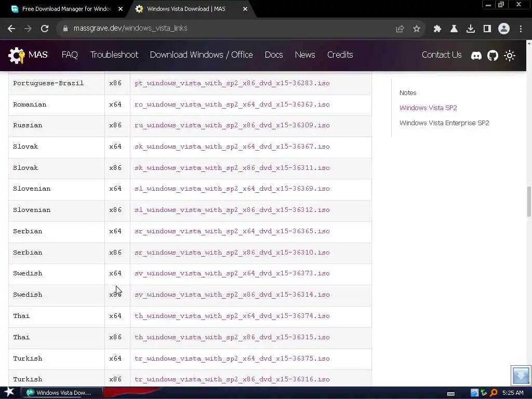The width and height of the screenshot is (532, 399).
Task: Bookmark this page with the star icon
Action: (x=417, y=29)
